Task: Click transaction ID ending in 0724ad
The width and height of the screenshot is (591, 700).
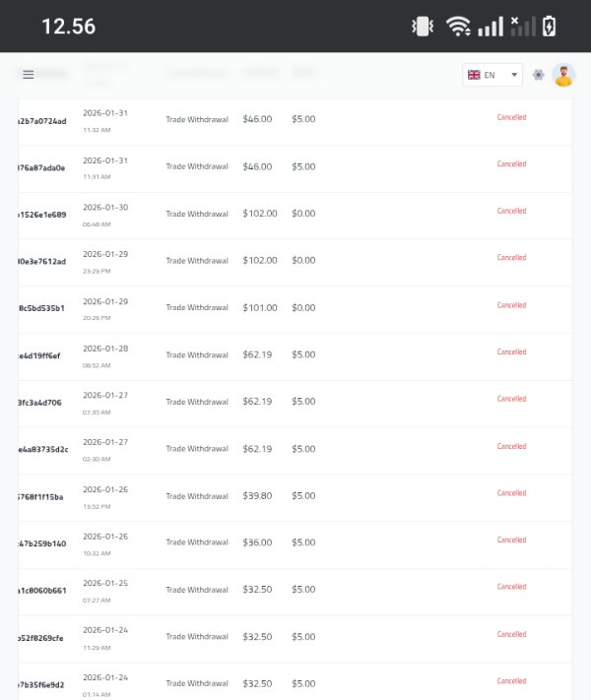Action: point(42,121)
